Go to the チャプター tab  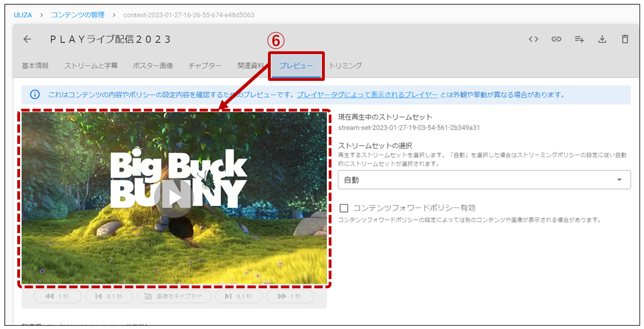coord(205,66)
